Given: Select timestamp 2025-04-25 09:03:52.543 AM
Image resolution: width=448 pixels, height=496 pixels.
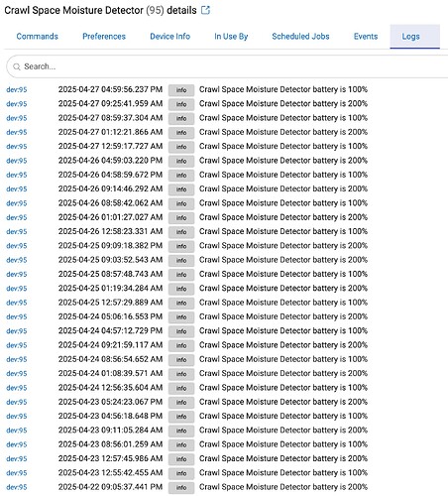Looking at the screenshot, I should click(110, 260).
